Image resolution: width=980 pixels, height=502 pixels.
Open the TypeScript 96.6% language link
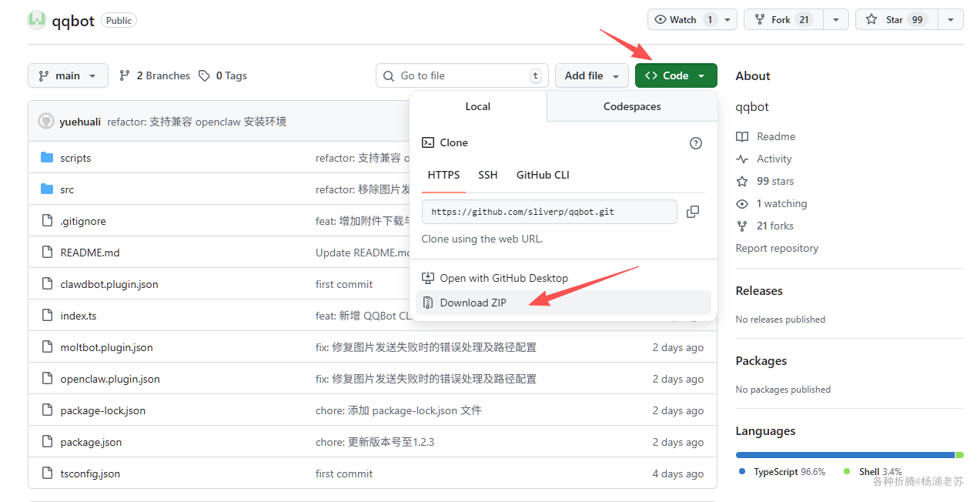pos(782,471)
